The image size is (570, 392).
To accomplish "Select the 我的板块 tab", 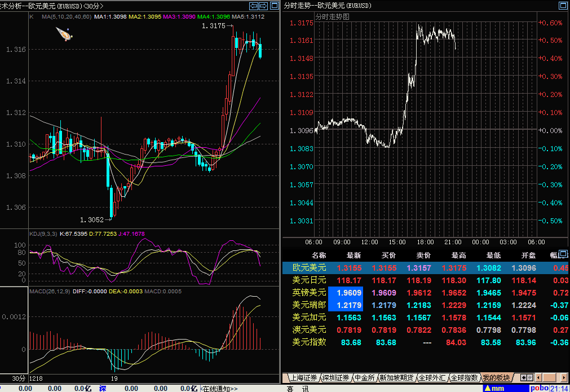I will coord(496,377).
